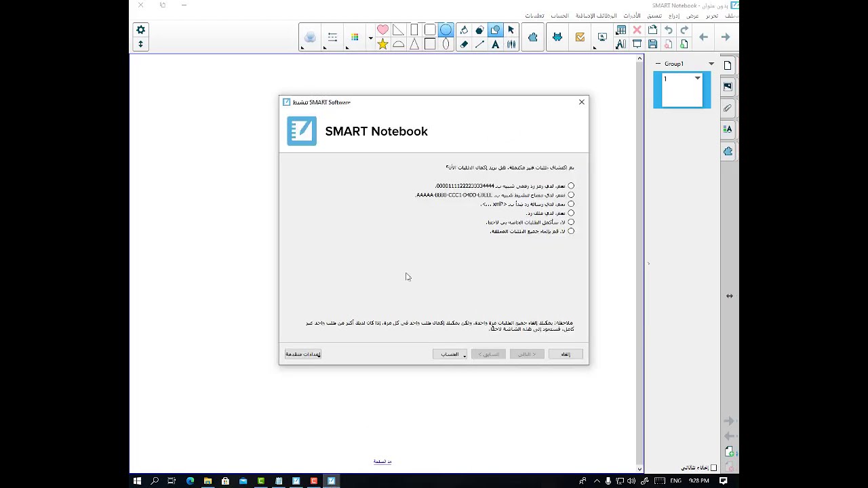Open the Add-ons puzzle sidebar tab
Image resolution: width=868 pixels, height=488 pixels.
728,151
